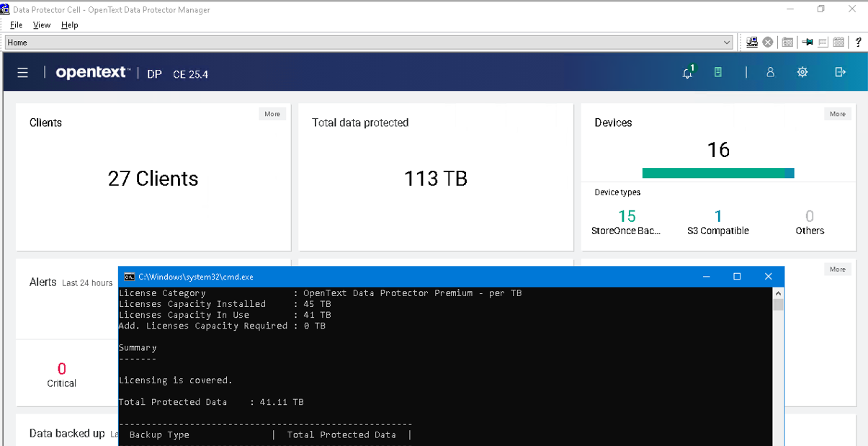Click the 'Add. Licenses Capacity Required' line
Viewport: 868px width, 446px height.
[x=222, y=326]
